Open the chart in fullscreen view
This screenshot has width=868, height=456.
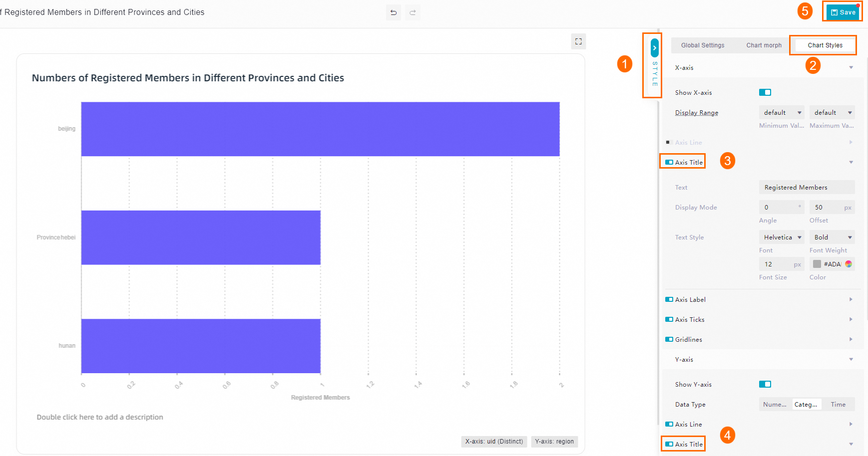coord(578,41)
